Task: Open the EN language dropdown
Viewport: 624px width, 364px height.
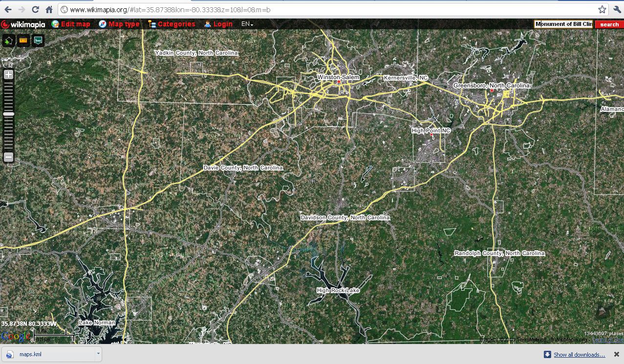Action: point(247,24)
